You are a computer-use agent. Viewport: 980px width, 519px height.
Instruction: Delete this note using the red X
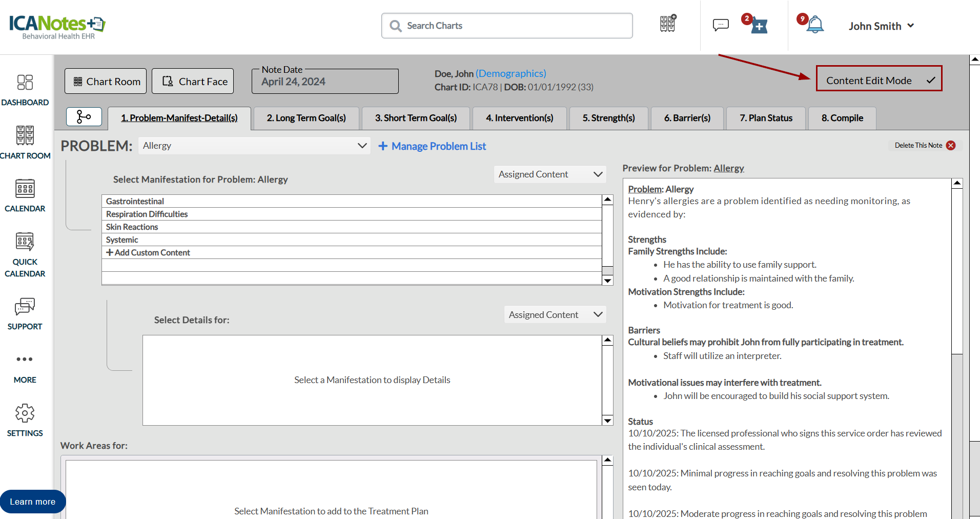(x=950, y=146)
